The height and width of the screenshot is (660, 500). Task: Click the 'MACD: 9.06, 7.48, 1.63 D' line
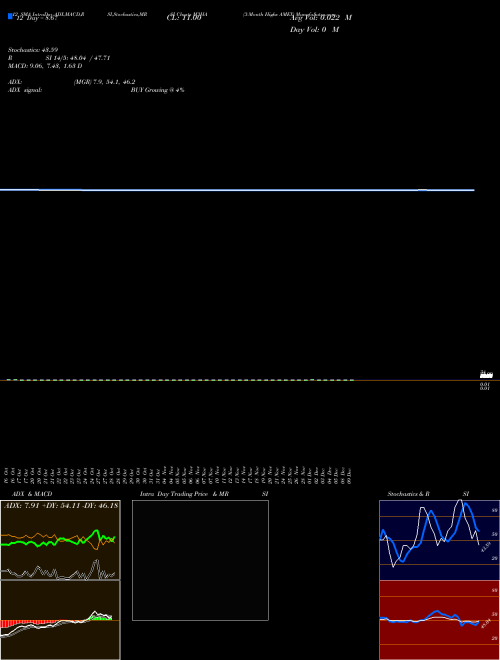click(45, 66)
